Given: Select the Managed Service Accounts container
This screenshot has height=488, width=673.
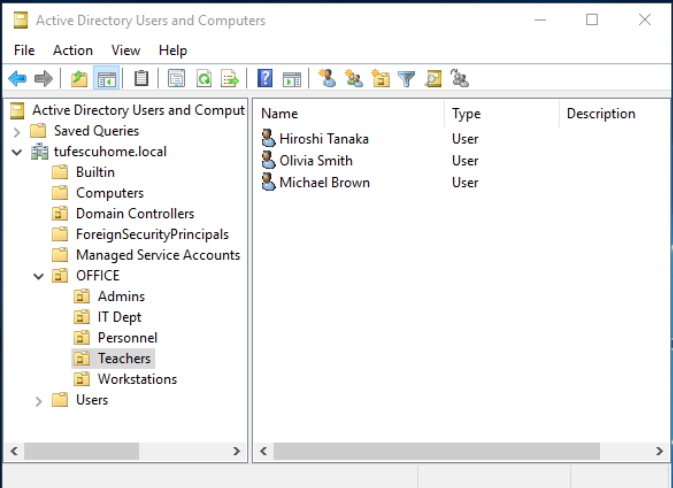Looking at the screenshot, I should (x=158, y=255).
